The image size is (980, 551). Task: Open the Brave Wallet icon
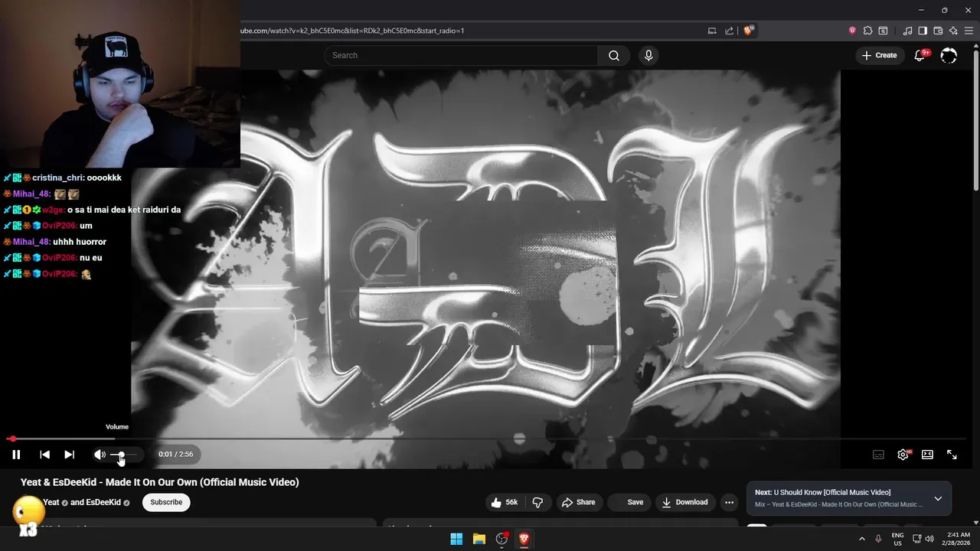point(938,31)
